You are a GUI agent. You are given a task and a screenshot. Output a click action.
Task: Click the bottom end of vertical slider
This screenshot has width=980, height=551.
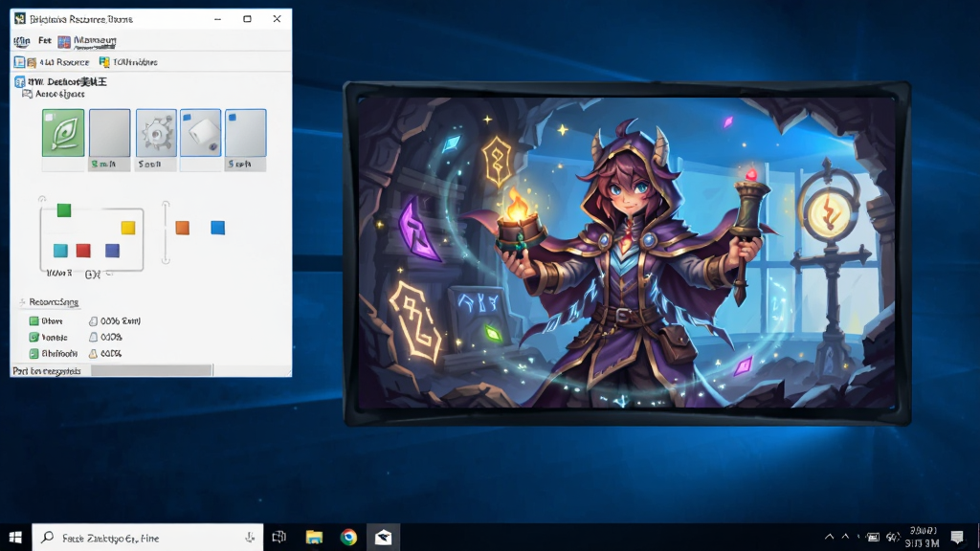[x=166, y=258]
